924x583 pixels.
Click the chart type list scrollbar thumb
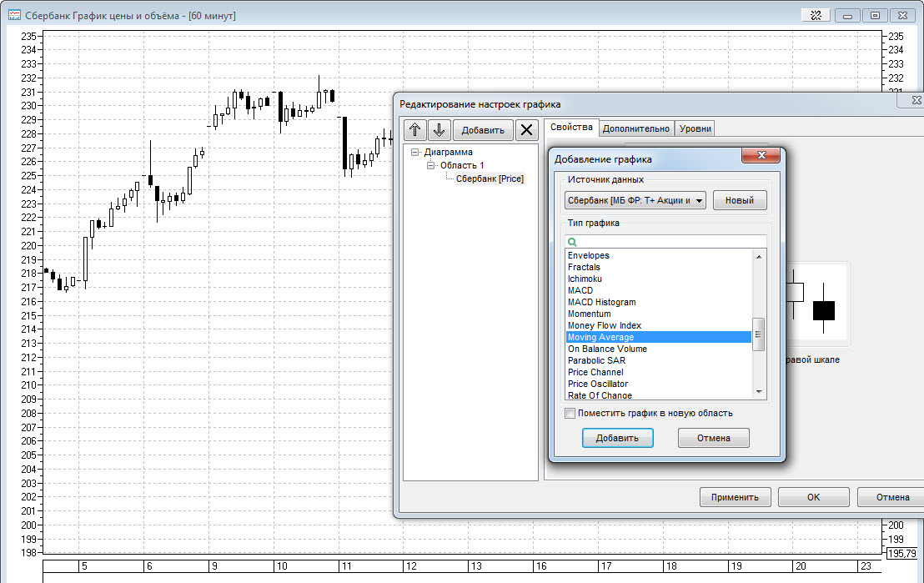click(x=759, y=334)
